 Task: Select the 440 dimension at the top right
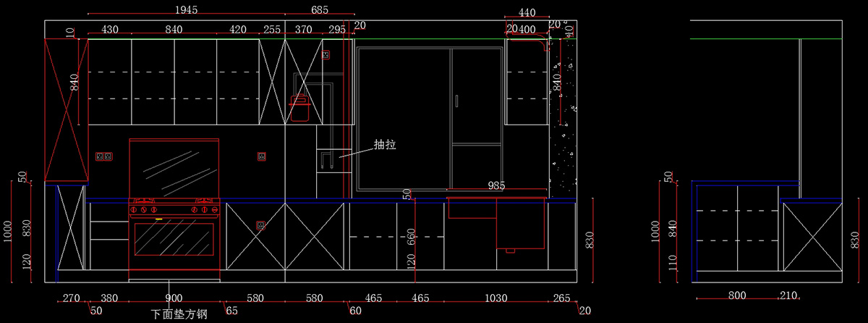[x=527, y=12]
